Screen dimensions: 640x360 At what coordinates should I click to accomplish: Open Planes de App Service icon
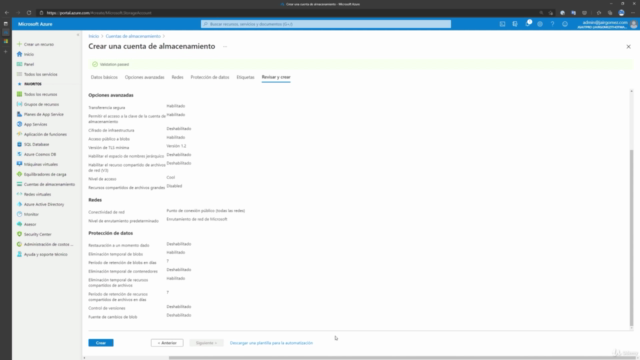(19, 114)
